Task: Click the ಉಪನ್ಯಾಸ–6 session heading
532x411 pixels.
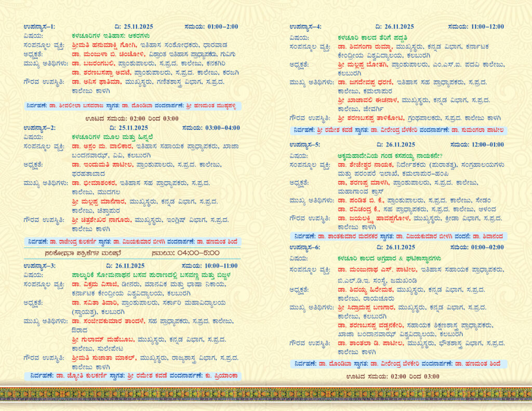Action: click(x=306, y=248)
